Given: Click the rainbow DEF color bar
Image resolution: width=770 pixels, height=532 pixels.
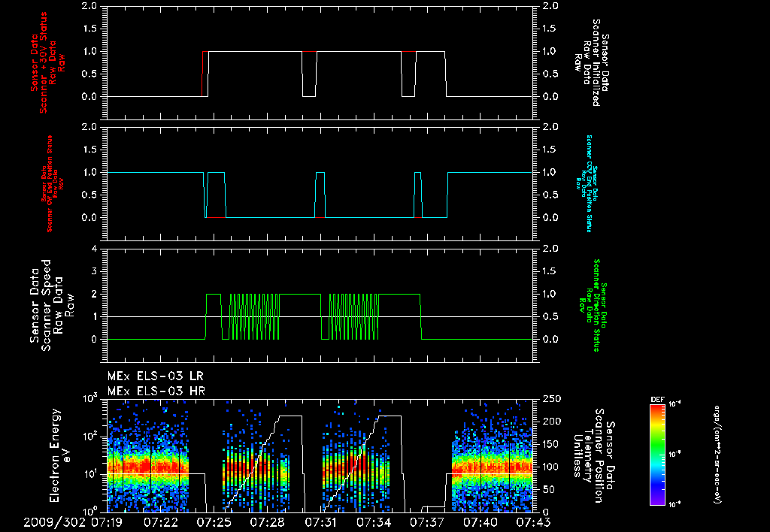Looking at the screenshot, I should tap(657, 455).
